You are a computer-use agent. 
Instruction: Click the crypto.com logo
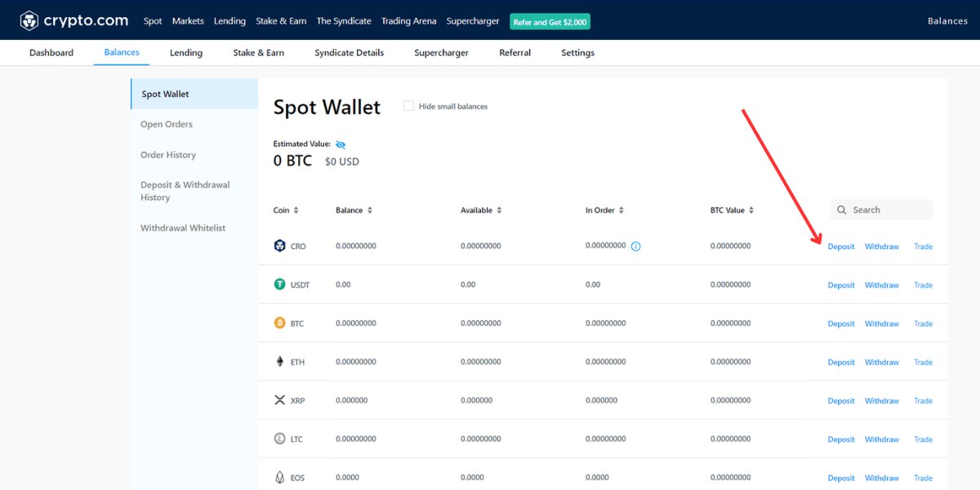point(73,20)
